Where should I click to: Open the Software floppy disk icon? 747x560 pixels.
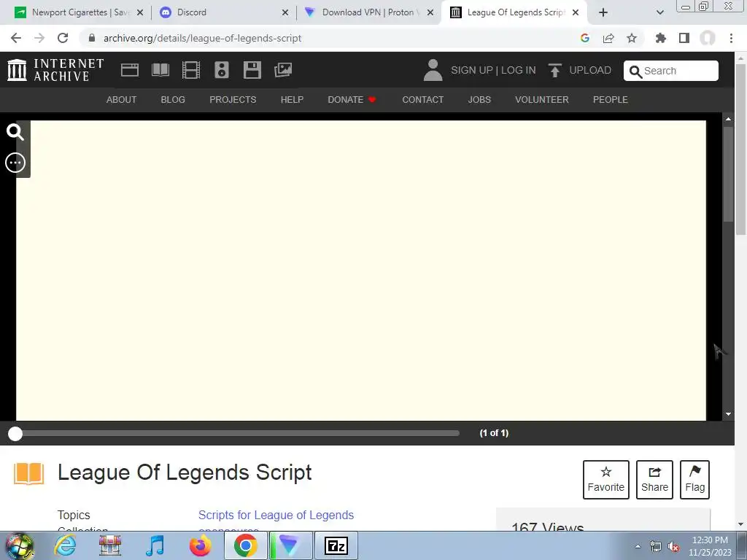tap(252, 70)
